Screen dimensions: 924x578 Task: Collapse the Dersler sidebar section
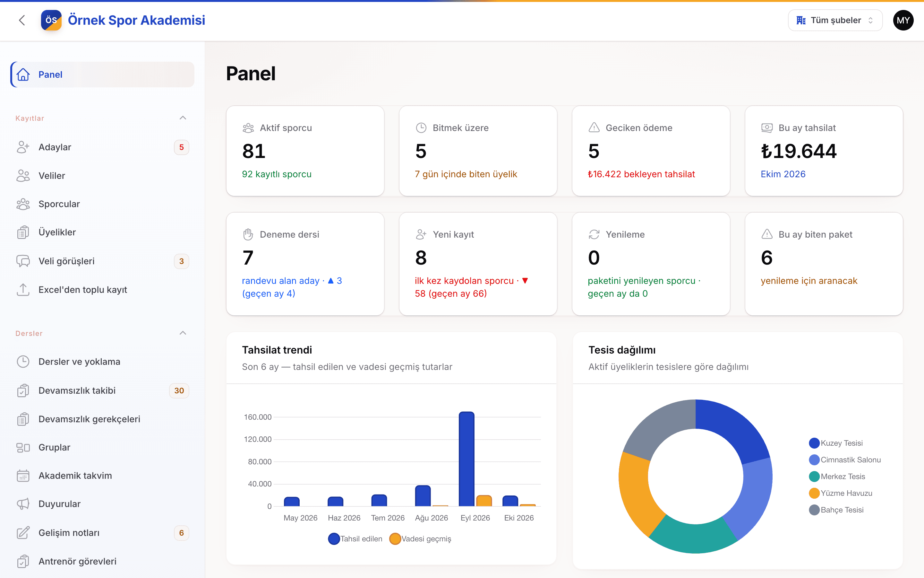(x=183, y=333)
